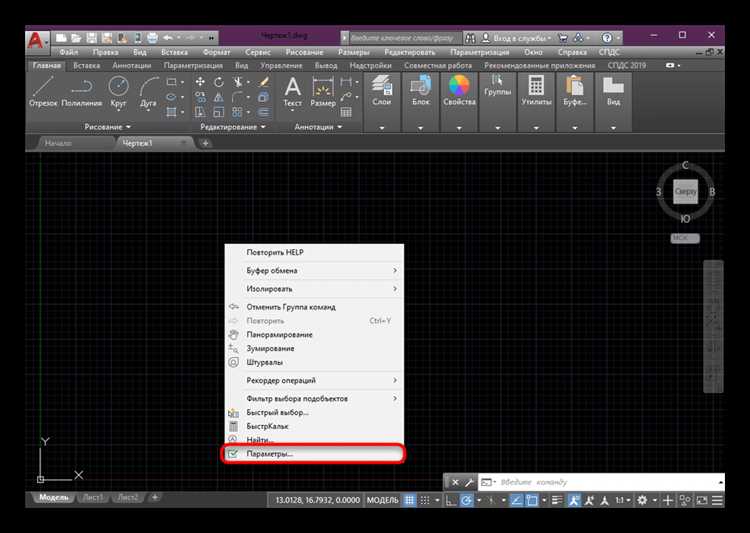Toggle grid display in status bar

(409, 500)
